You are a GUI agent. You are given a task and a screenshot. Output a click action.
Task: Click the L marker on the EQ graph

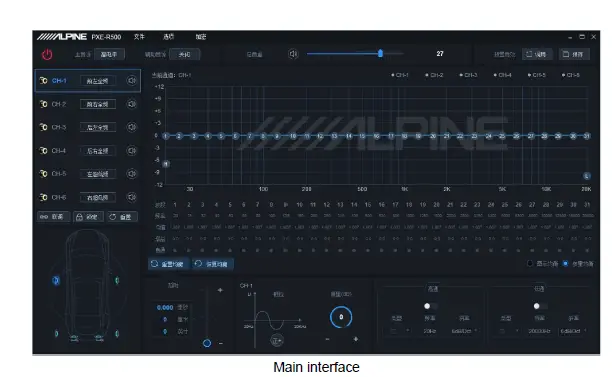pos(586,176)
